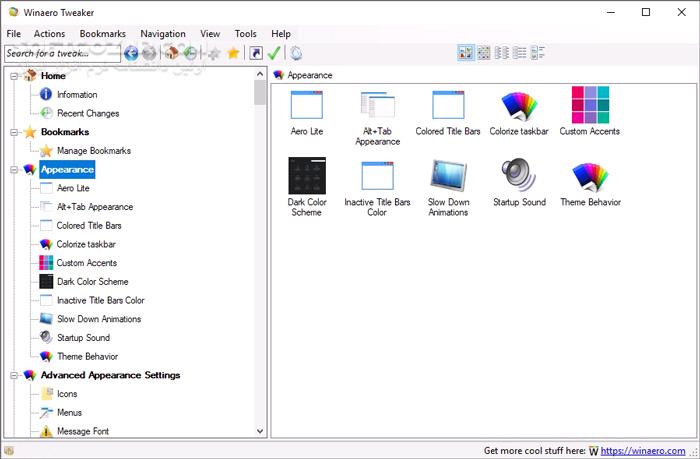Switch to large icons view mode
700x459 pixels.
(466, 53)
